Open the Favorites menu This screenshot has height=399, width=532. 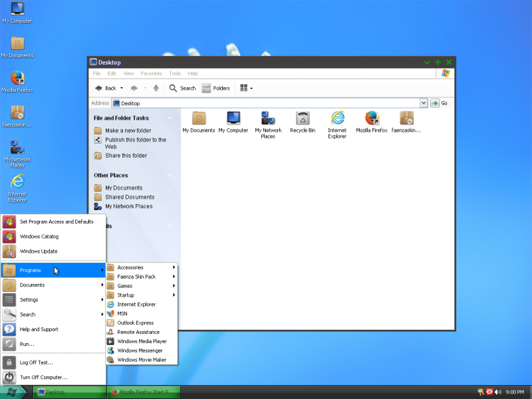tap(151, 73)
